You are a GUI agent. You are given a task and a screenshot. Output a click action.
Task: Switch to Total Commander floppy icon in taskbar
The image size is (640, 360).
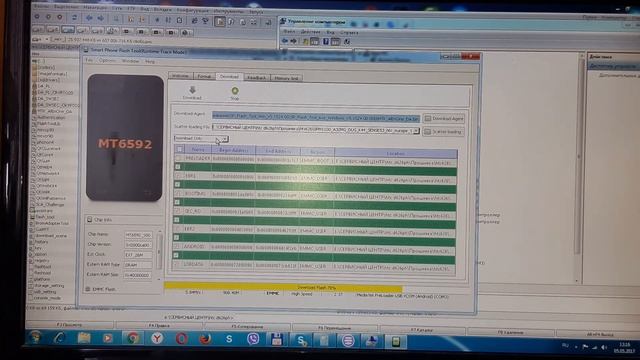click(277, 339)
